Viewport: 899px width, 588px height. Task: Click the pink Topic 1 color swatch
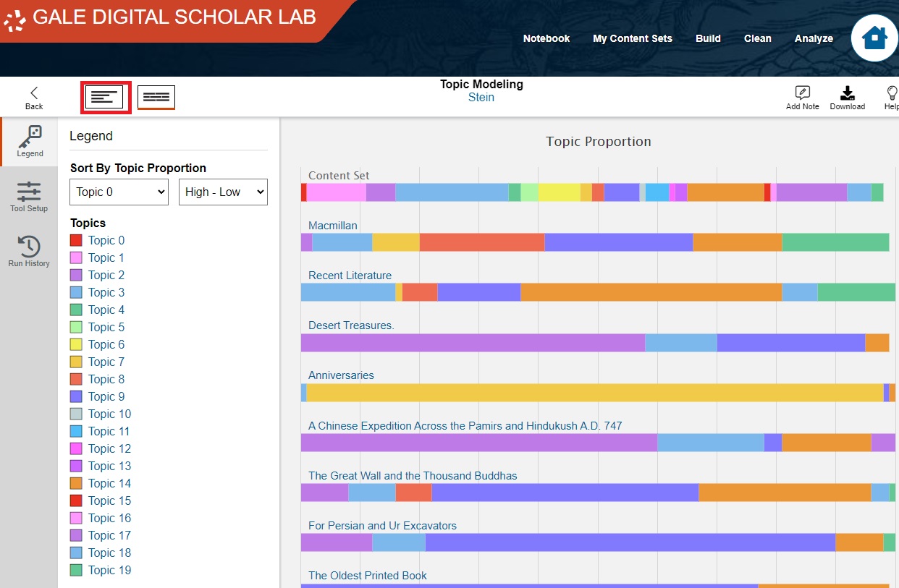coord(76,257)
